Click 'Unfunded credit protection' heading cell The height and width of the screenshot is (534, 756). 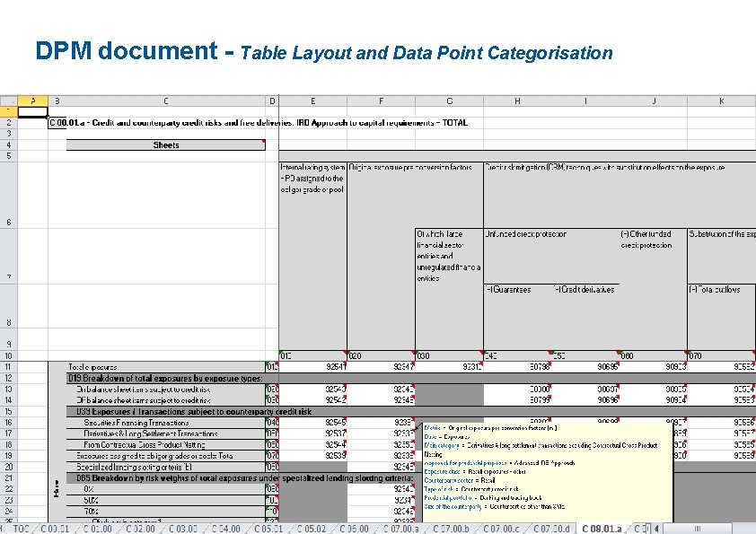tap(551, 256)
